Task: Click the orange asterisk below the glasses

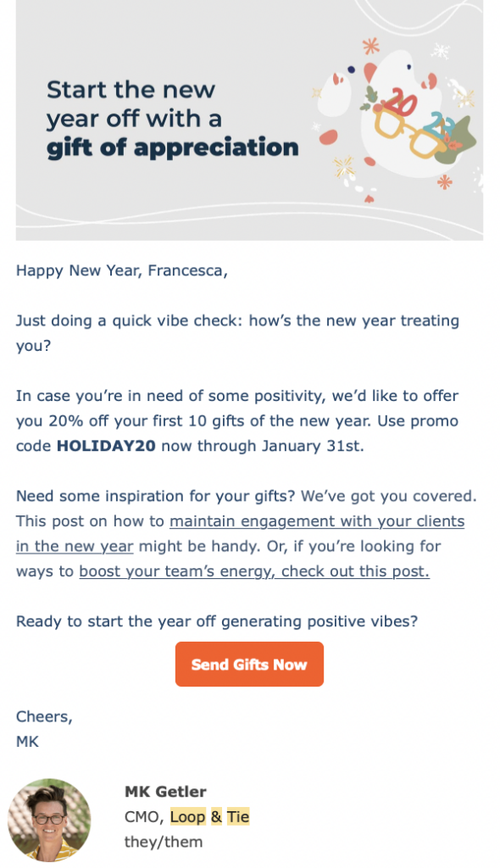Action: [444, 181]
